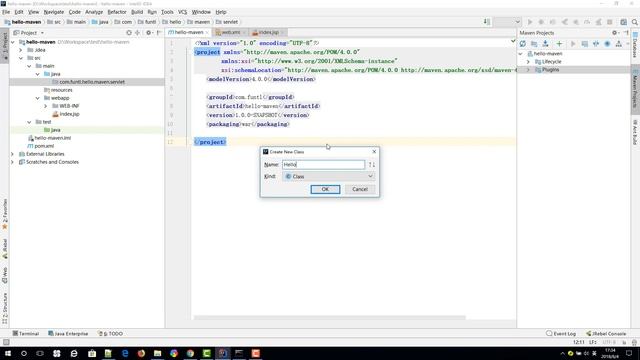The height and width of the screenshot is (360, 640).
Task: Collapse the src folder
Action: pyautogui.click(x=21, y=58)
